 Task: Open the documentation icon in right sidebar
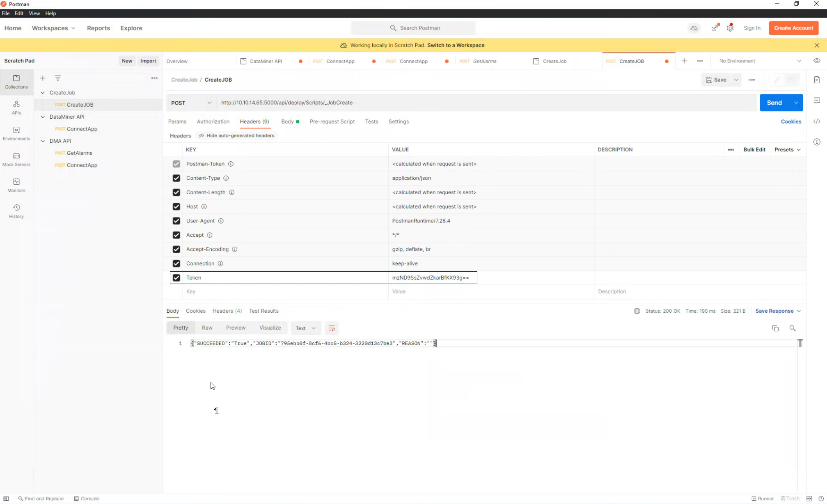coord(817,80)
